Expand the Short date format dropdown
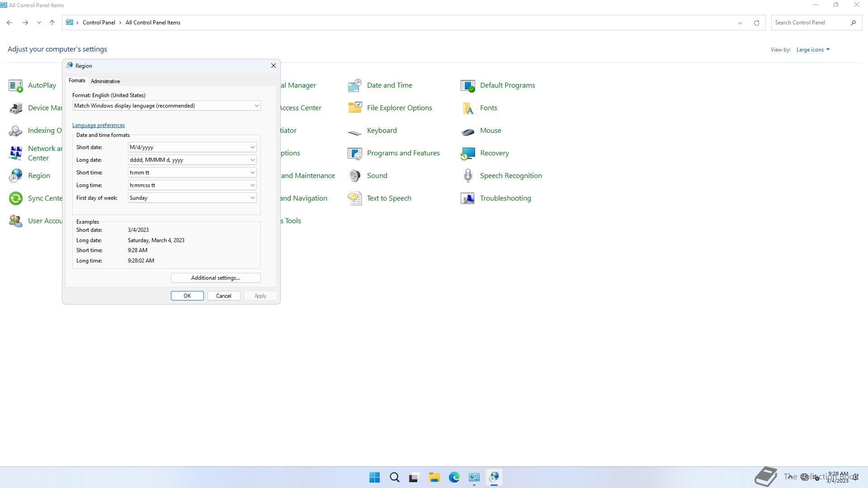Image resolution: width=868 pixels, height=488 pixels. coord(252,147)
